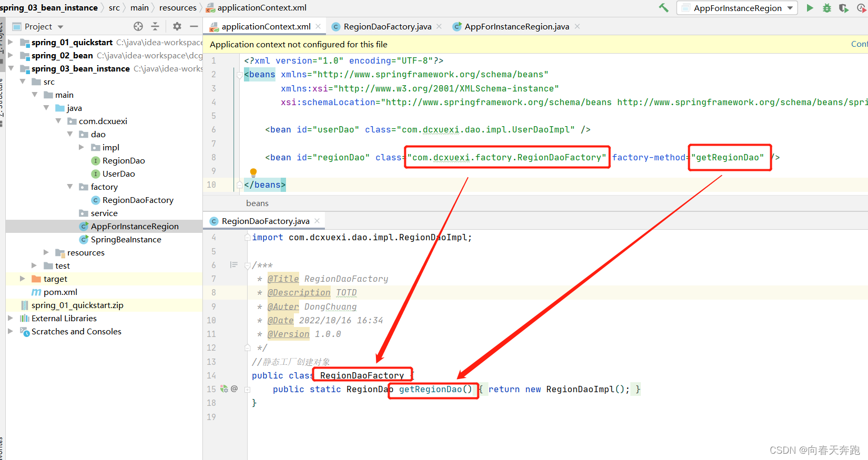The height and width of the screenshot is (460, 868).
Task: Click spring_03_bean_instance breadcrumb
Action: pyautogui.click(x=48, y=7)
